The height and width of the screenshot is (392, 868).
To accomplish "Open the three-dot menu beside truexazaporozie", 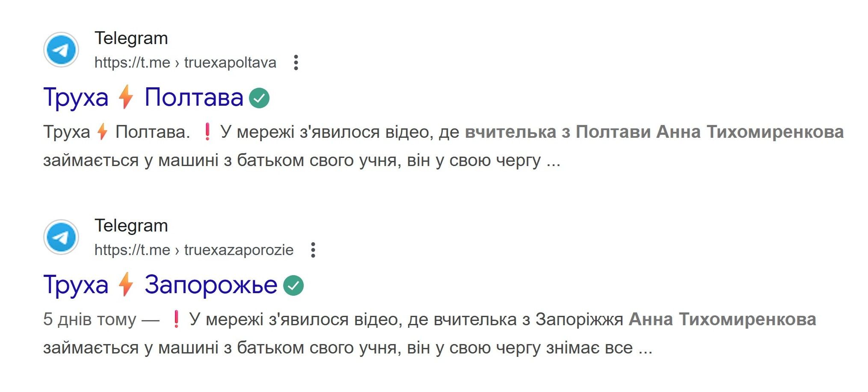I will pyautogui.click(x=313, y=250).
